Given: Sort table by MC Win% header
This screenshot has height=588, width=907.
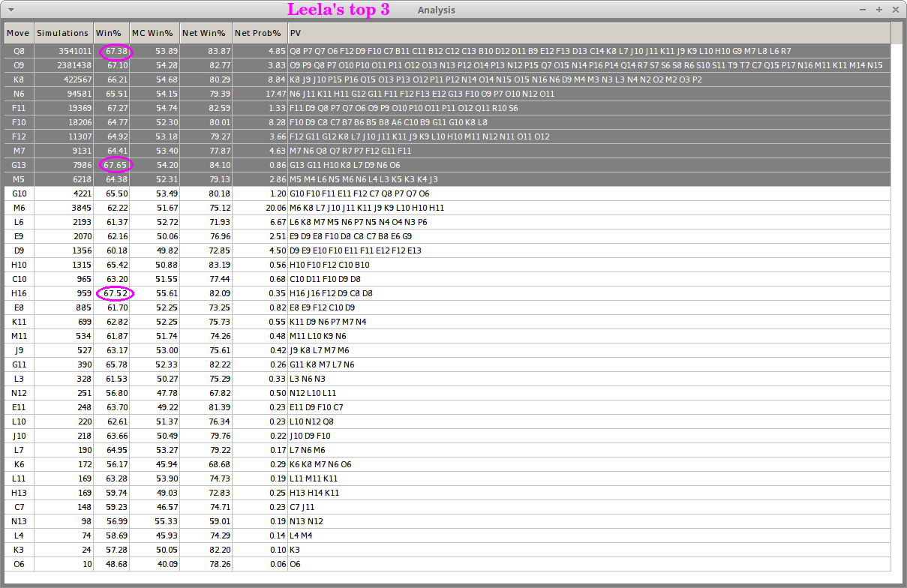Looking at the screenshot, I should coord(153,33).
